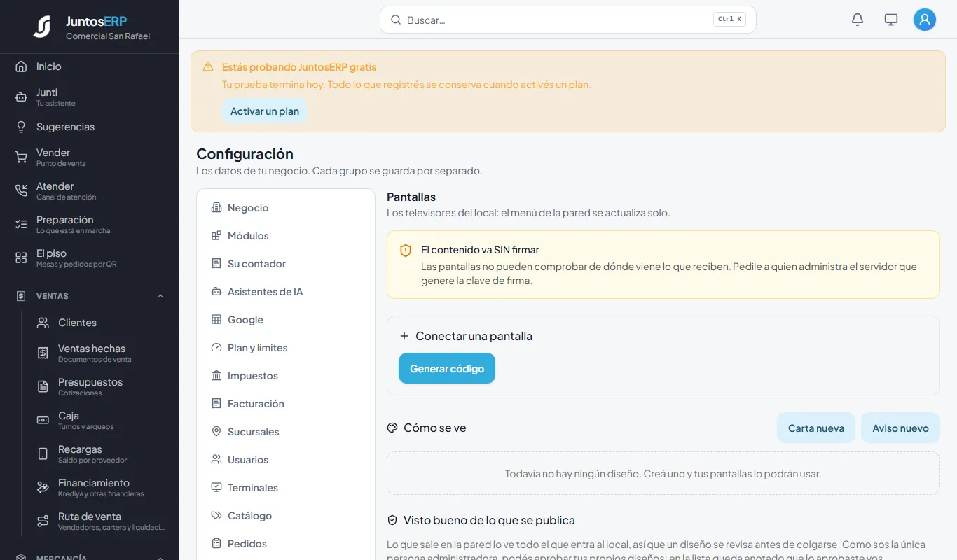Click the Carta nueva button
The image size is (957, 560).
(816, 428)
